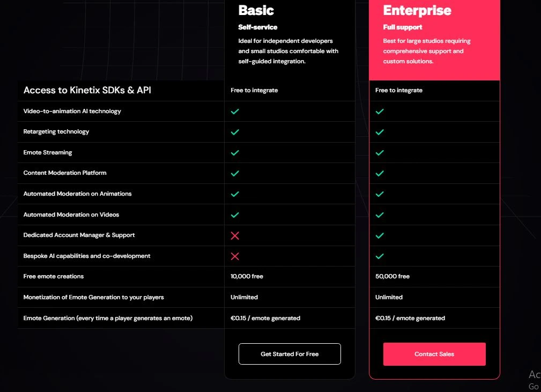The image size is (541, 392).
Task: Click the 50,000 free value in Enterprise
Action: click(x=392, y=277)
